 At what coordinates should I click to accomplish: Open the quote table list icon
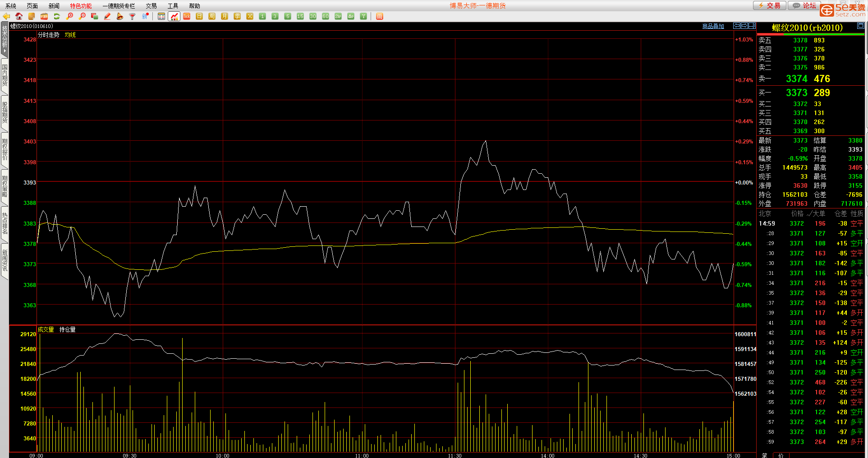[x=161, y=16]
